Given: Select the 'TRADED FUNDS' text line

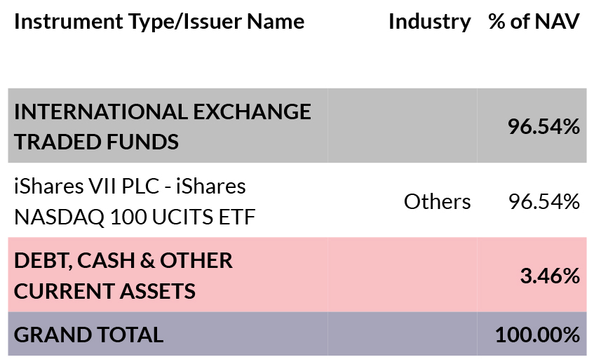Looking at the screenshot, I should pos(96,142).
